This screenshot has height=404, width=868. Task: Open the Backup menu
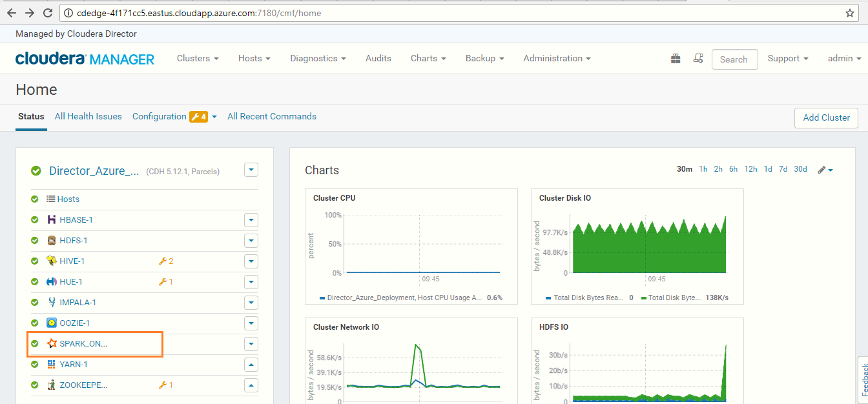(484, 58)
